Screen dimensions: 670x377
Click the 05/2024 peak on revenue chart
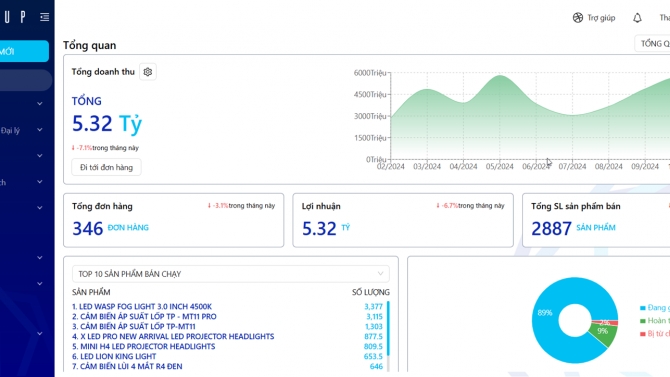500,76
